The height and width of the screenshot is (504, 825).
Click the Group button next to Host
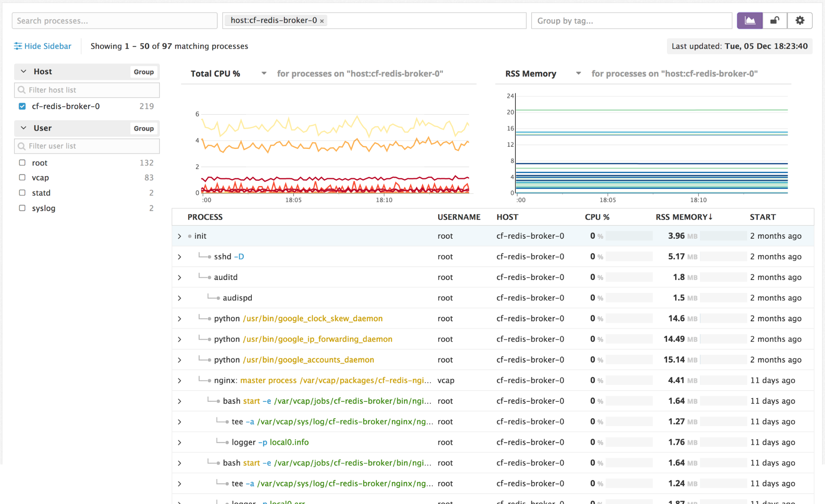point(143,71)
